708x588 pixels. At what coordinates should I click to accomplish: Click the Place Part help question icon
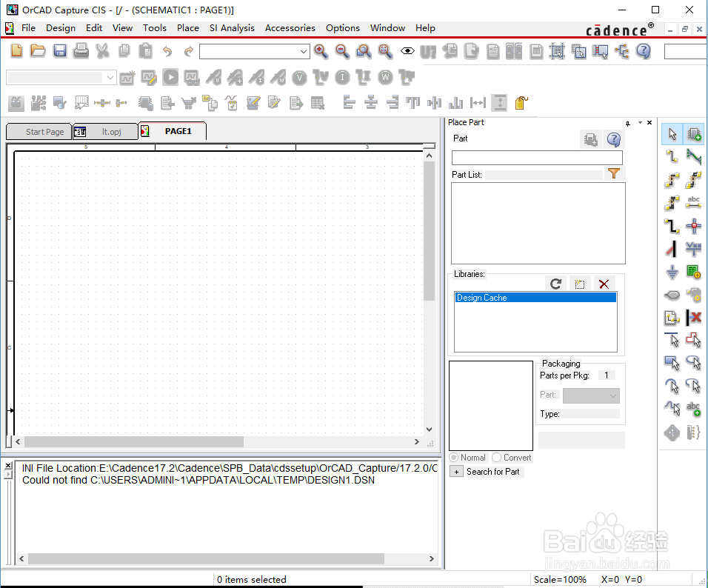pyautogui.click(x=614, y=139)
